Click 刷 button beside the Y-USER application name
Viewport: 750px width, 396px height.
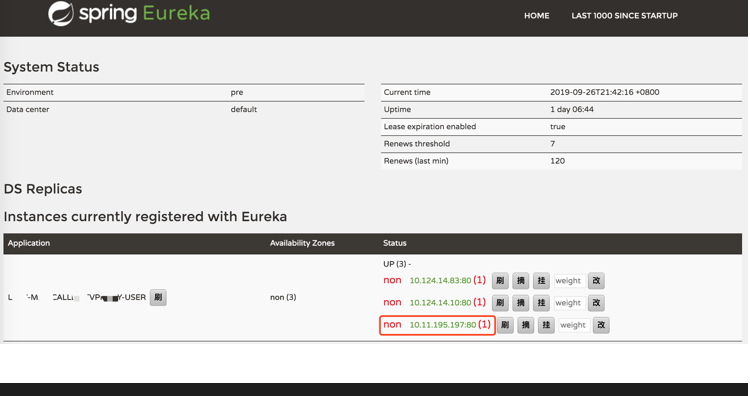pos(158,297)
